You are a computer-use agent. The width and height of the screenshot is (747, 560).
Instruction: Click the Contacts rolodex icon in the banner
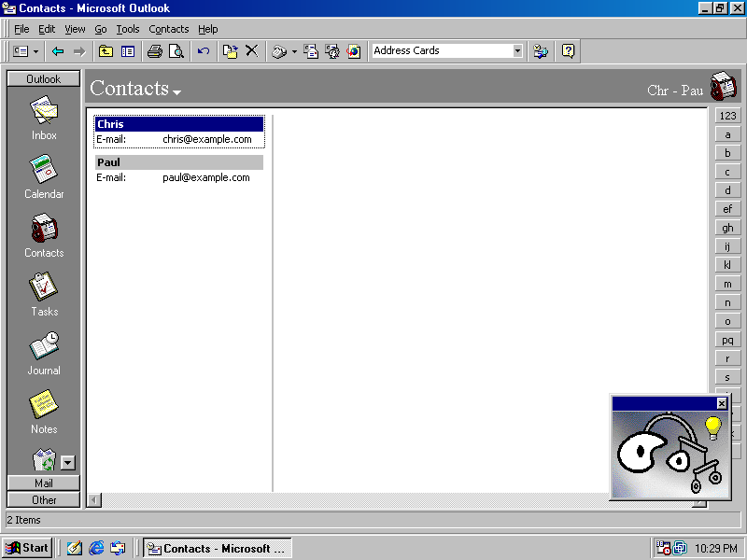coord(723,86)
